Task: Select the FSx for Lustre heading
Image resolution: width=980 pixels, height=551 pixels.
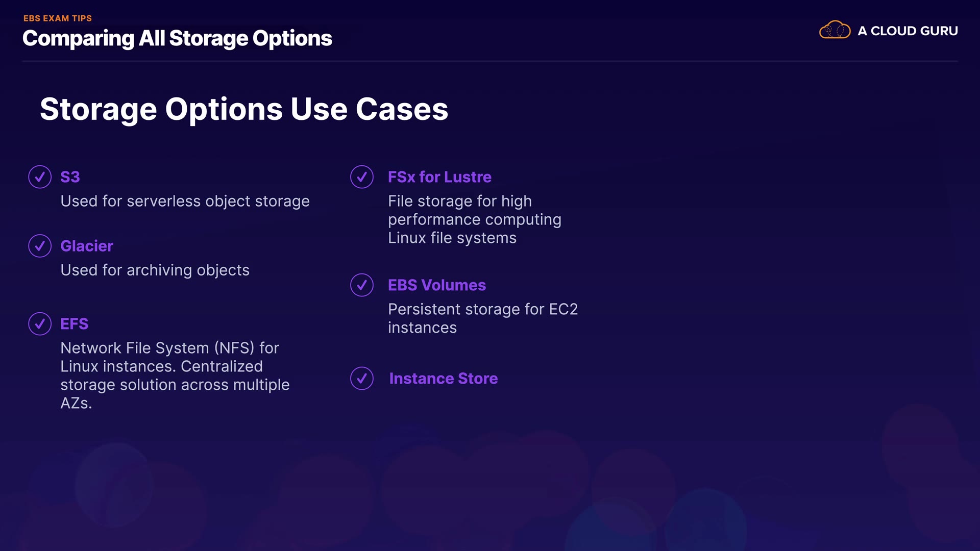Action: [439, 177]
